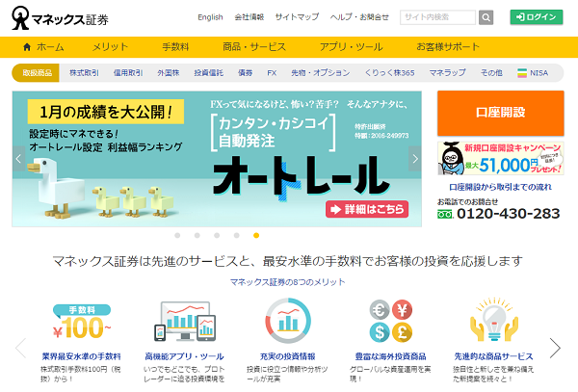Screen dimensions: 578x392
Task: Open 業界最安水準の手数料 link
Action: [82, 356]
